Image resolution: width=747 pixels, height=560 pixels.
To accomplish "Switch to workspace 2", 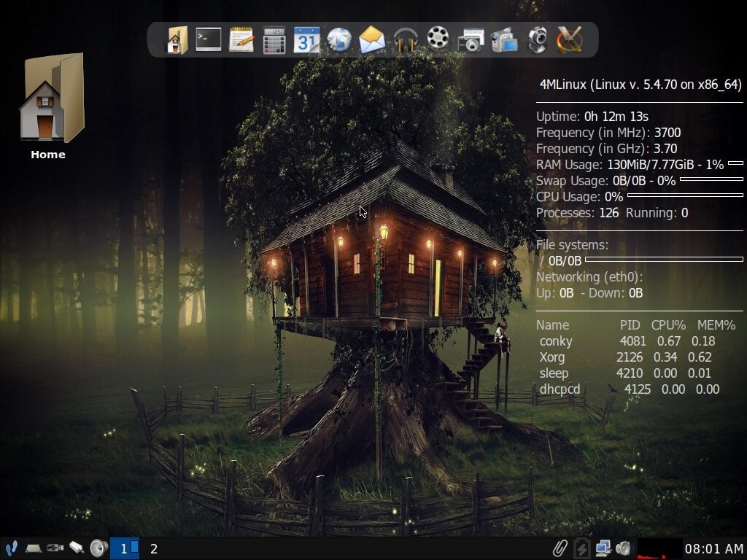I will (154, 548).
